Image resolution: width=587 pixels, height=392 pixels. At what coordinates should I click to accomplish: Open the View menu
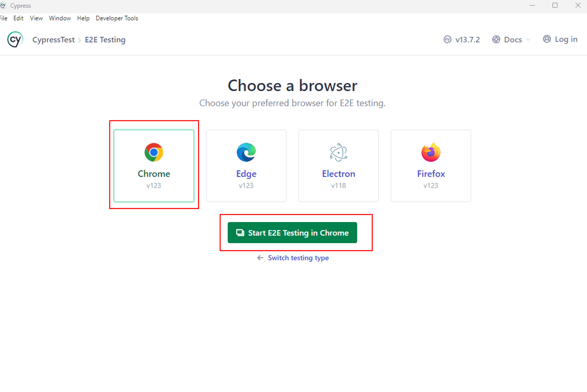point(36,18)
